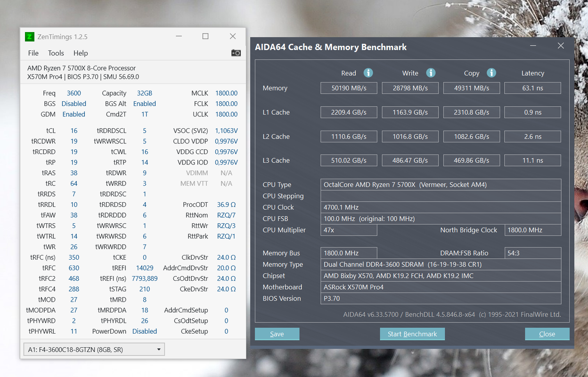The width and height of the screenshot is (588, 377).
Task: Minimize the AIDA64 benchmark window
Action: [x=533, y=46]
